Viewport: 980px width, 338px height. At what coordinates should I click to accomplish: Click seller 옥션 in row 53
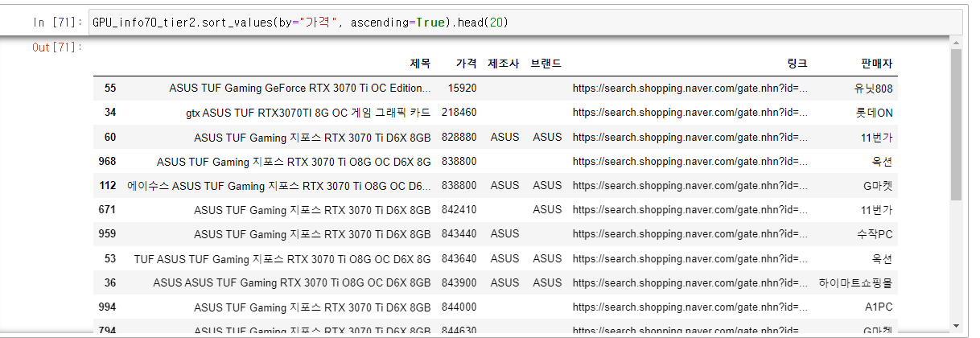click(883, 258)
